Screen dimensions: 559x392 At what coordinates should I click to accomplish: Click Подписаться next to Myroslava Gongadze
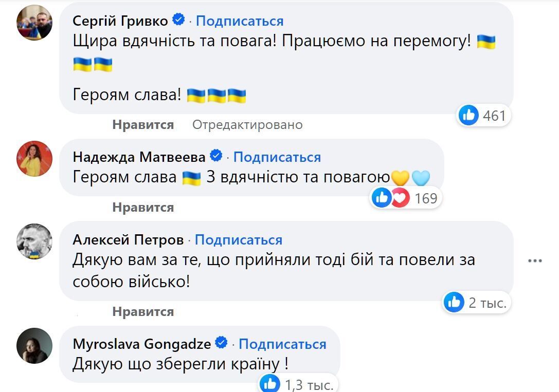click(282, 344)
